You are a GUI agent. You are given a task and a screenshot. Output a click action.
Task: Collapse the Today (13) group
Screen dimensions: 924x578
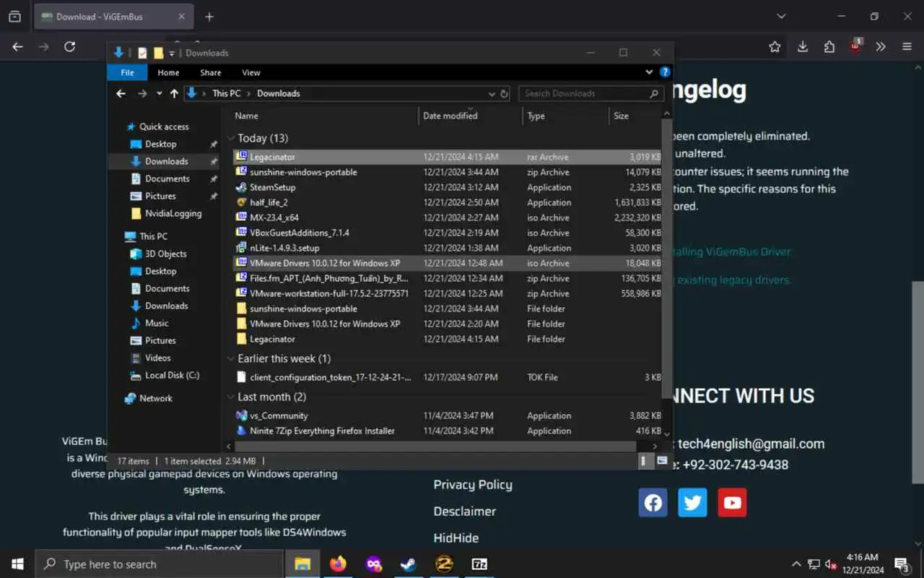pyautogui.click(x=232, y=138)
